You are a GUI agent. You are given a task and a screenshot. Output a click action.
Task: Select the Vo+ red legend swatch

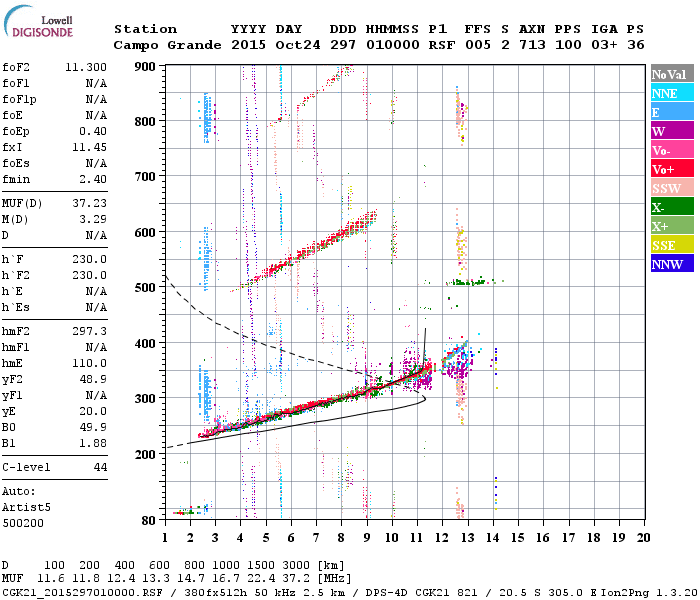tap(672, 169)
